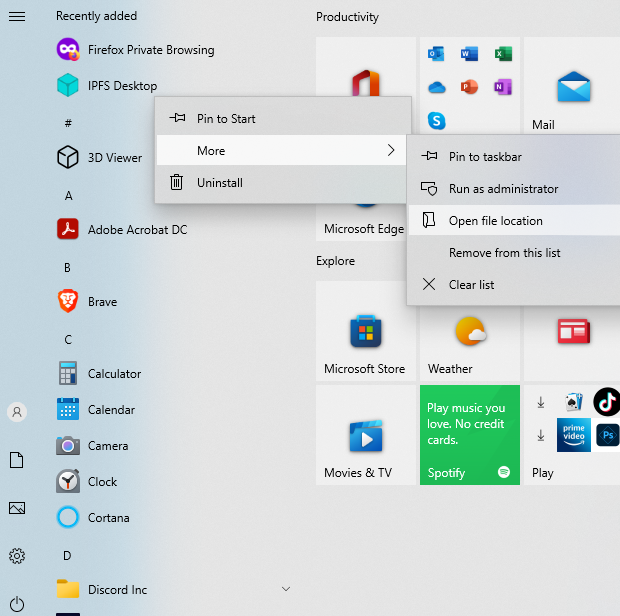Open the Pictures sidebar icon
Viewport: 620px width, 616px height.
click(x=17, y=508)
